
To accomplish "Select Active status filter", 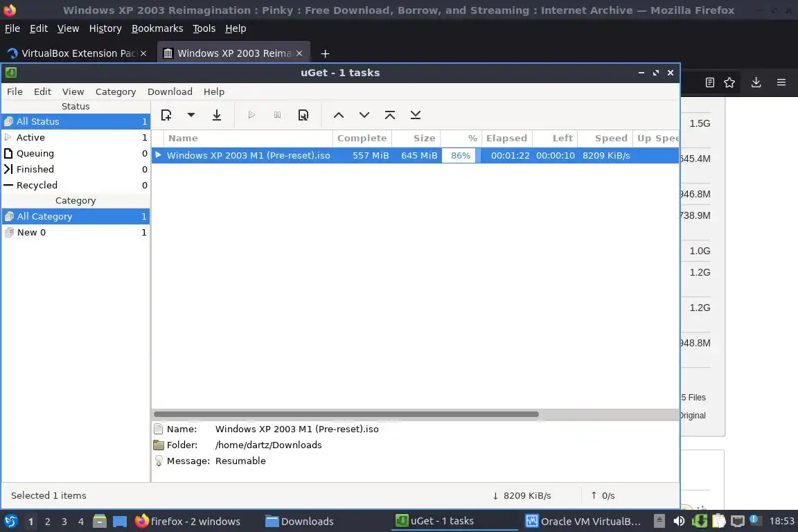I will coord(76,137).
